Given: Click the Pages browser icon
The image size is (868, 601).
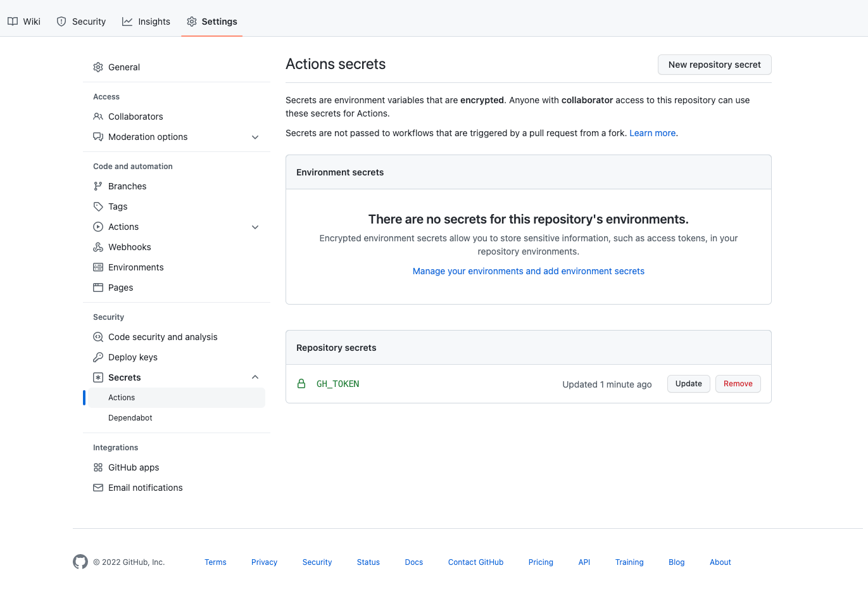Looking at the screenshot, I should pyautogui.click(x=98, y=288).
